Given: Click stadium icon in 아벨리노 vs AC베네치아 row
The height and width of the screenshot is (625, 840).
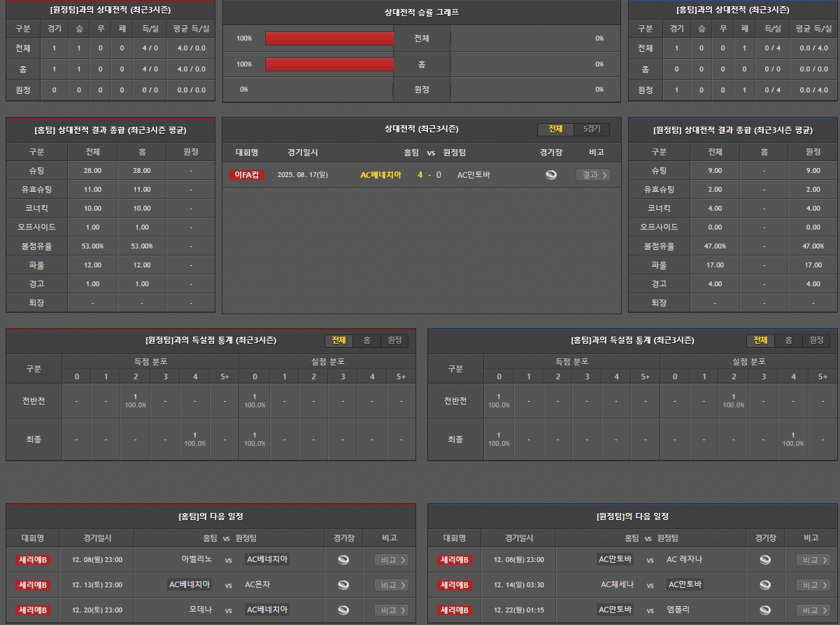Looking at the screenshot, I should 343,560.
